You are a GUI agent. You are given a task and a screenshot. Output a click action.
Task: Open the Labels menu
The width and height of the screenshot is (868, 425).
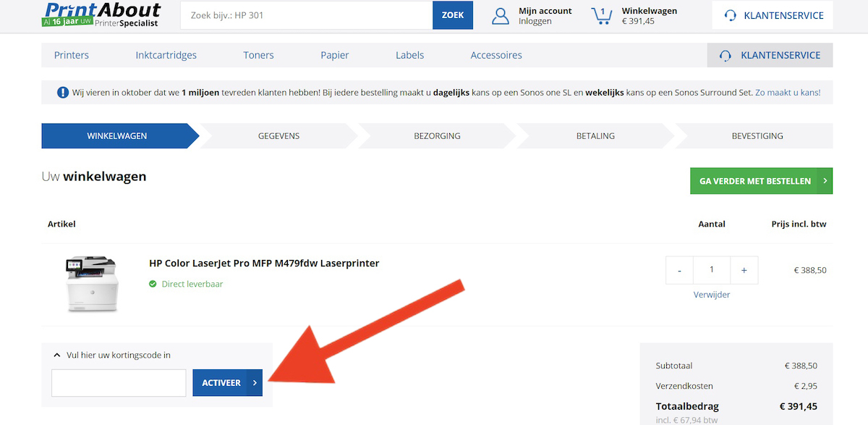(x=409, y=55)
